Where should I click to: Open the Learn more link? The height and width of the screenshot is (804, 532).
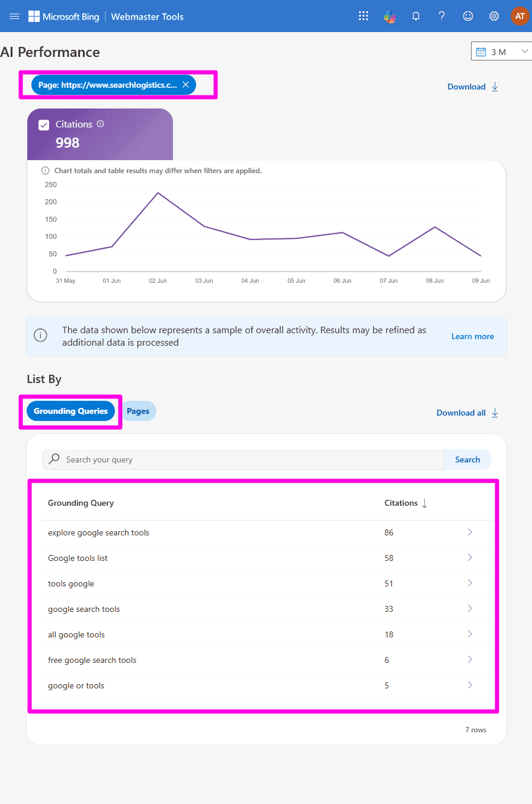click(473, 336)
